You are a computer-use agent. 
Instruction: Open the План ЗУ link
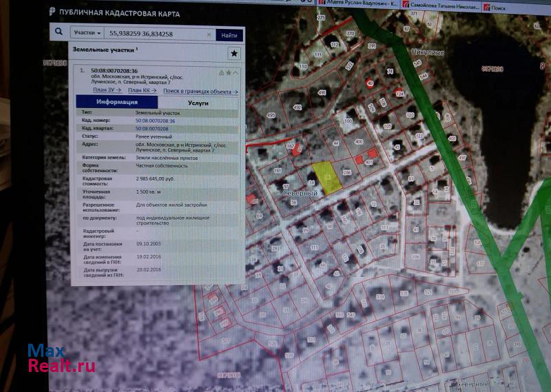(106, 90)
